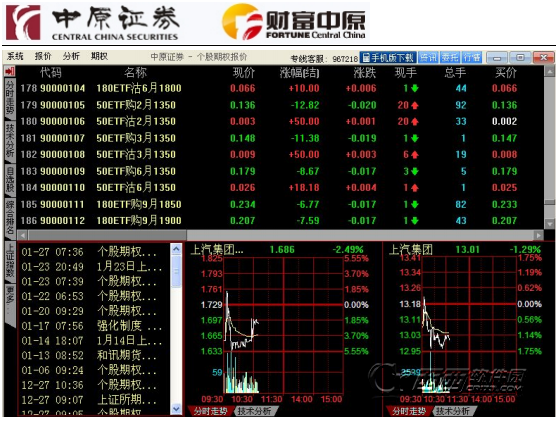560x421 pixels.
Task: Select the 上证指数 vertical sidebar tab
Action: (x=10, y=261)
